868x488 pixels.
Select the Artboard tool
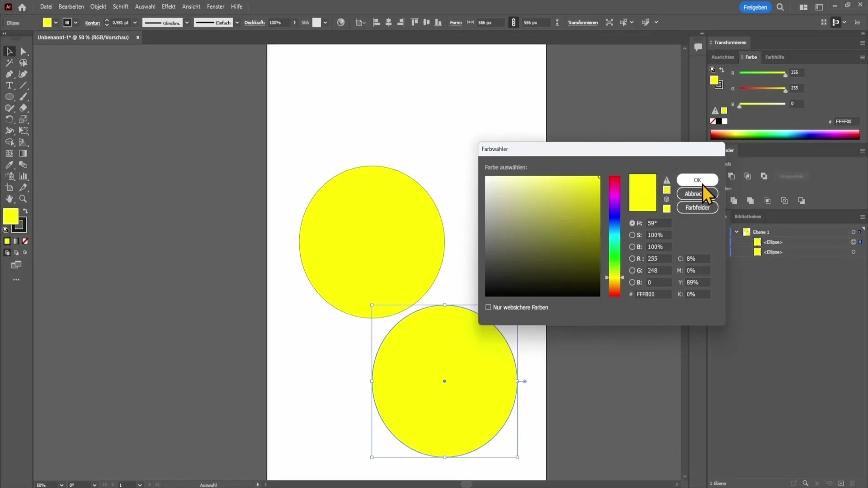click(9, 188)
